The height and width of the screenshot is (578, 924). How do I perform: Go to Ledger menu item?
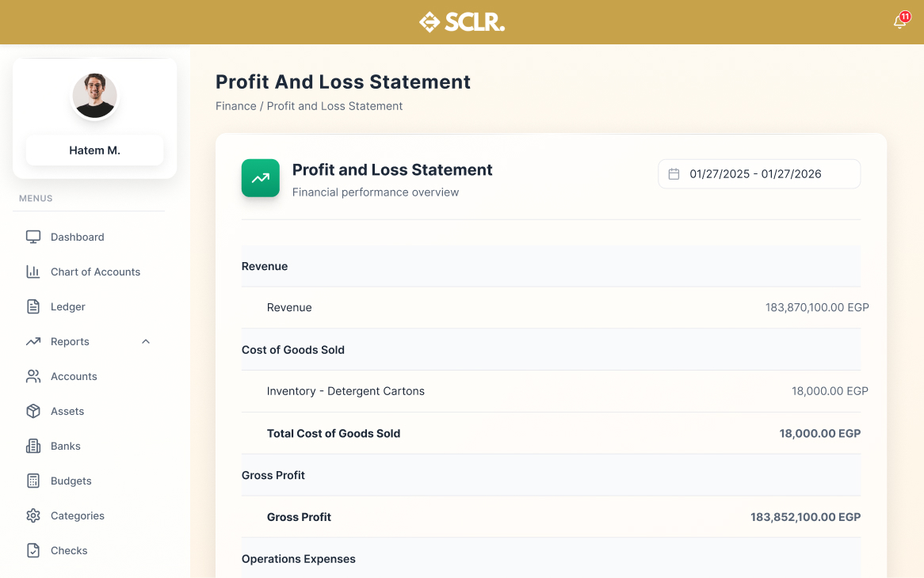click(x=67, y=306)
